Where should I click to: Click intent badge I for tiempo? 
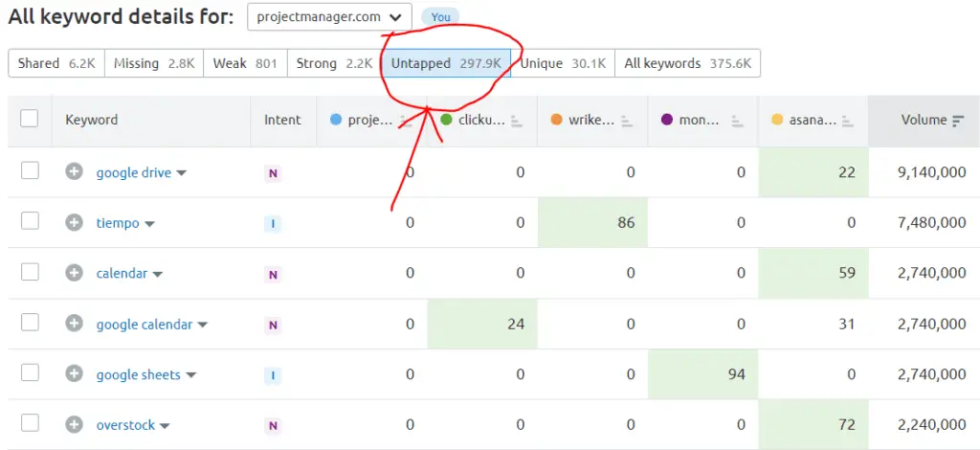273,224
